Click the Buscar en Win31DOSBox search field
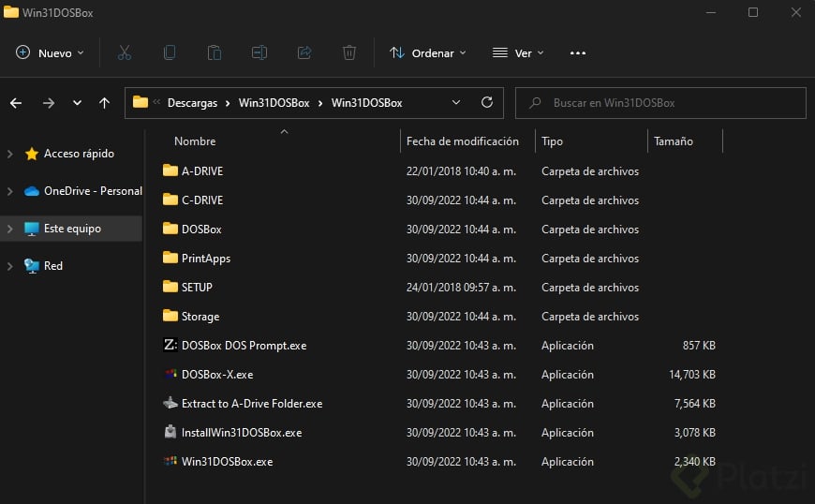The width and height of the screenshot is (815, 504). pyautogui.click(x=660, y=103)
